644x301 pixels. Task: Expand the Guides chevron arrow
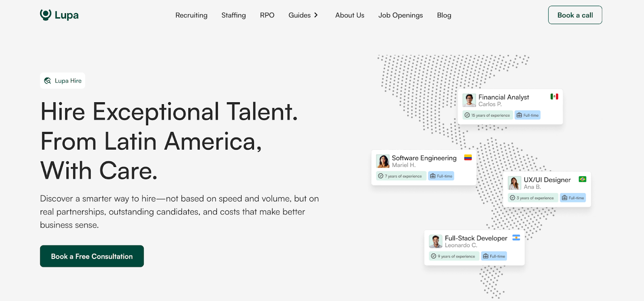click(316, 15)
